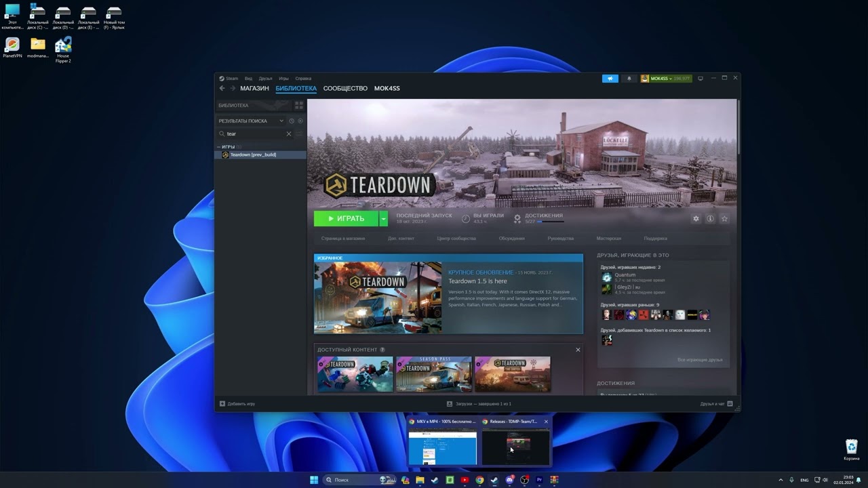
Task: Open the Справка menu
Action: point(303,79)
